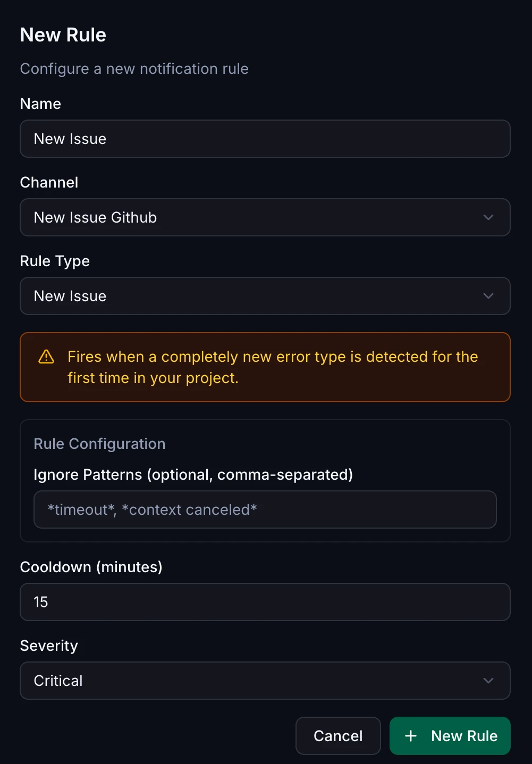532x764 pixels.
Task: Click the Rule Configuration section heading
Action: pyautogui.click(x=99, y=444)
